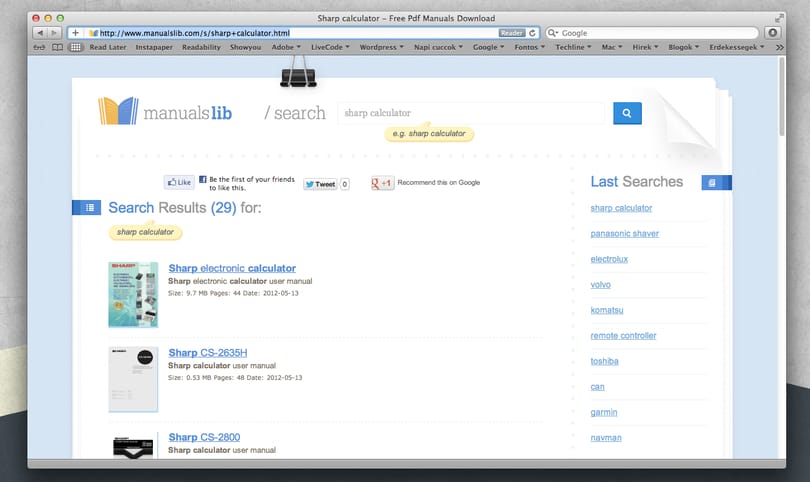Show Reading List glasses icon
The image size is (810, 482).
tap(39, 47)
